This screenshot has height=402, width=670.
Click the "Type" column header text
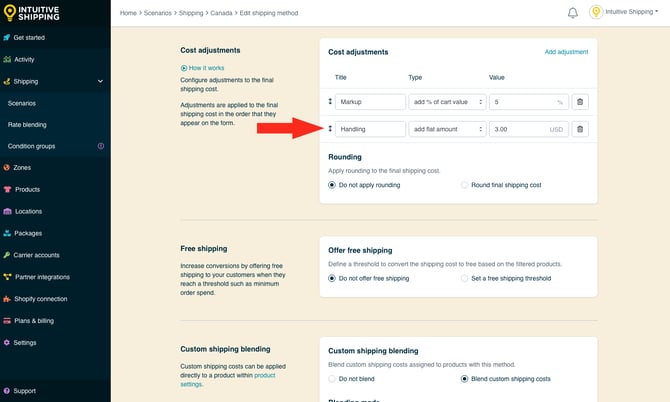tap(415, 77)
